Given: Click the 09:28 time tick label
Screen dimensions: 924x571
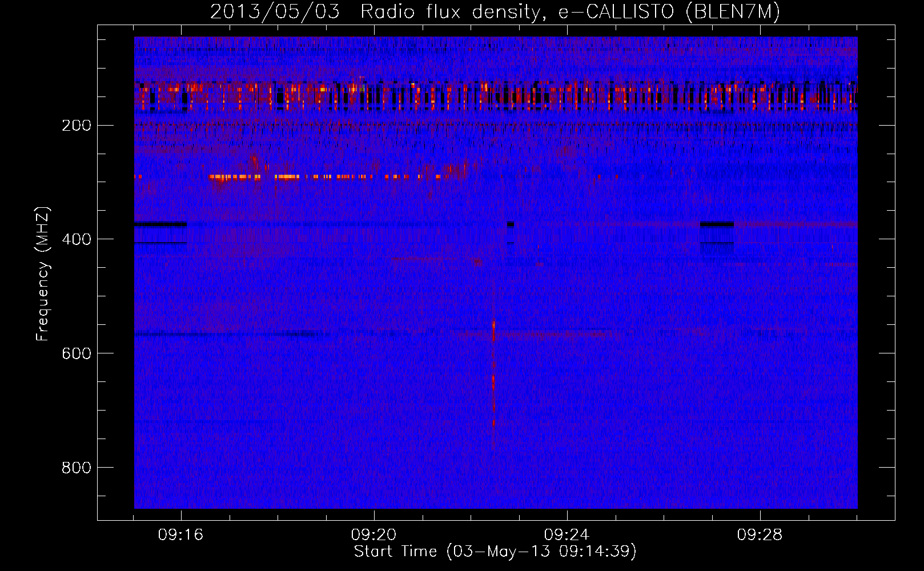Looking at the screenshot, I should pos(760,535).
